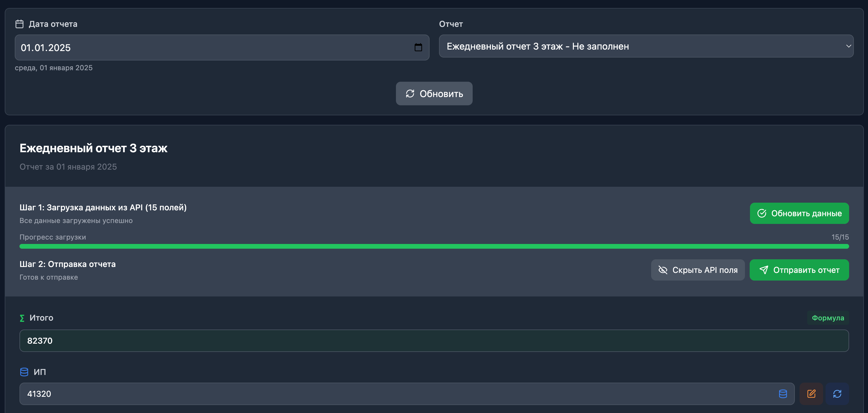
Task: Open the calendar picker icon in date field
Action: (x=418, y=47)
